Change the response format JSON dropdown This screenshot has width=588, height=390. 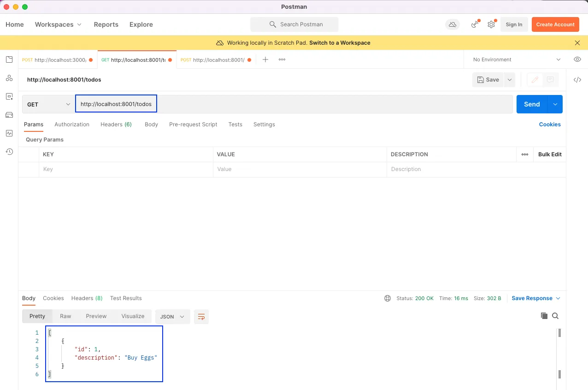[172, 317]
